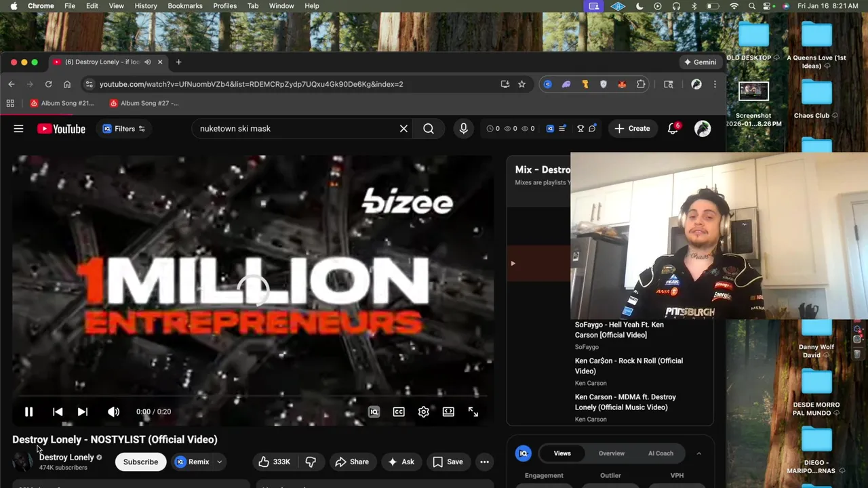The width and height of the screenshot is (868, 488).
Task: Click the vidIQ icon in player controls
Action: [374, 411]
